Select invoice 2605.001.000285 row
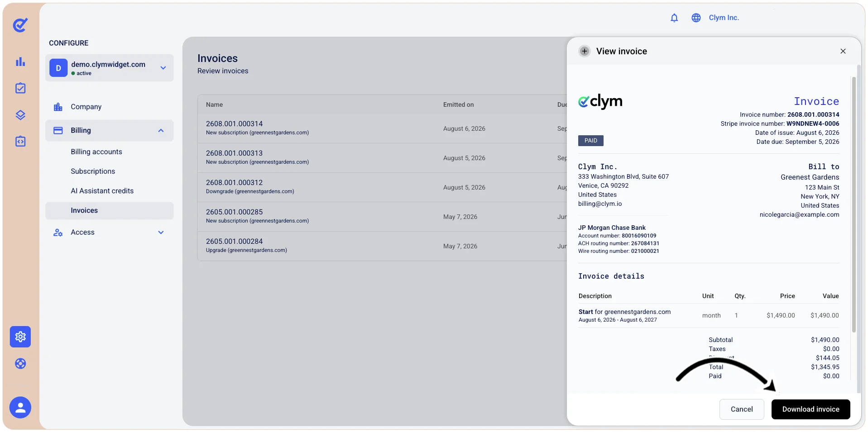The width and height of the screenshot is (868, 432). pyautogui.click(x=383, y=217)
